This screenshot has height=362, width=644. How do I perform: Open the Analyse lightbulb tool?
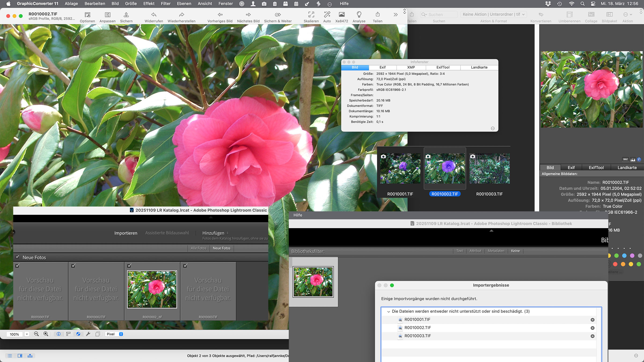[x=359, y=15]
